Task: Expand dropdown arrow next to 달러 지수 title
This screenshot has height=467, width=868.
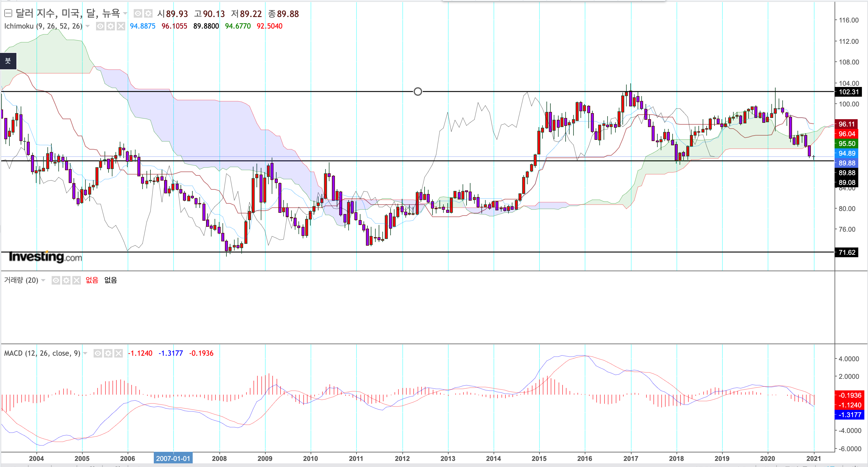Action: coord(125,13)
